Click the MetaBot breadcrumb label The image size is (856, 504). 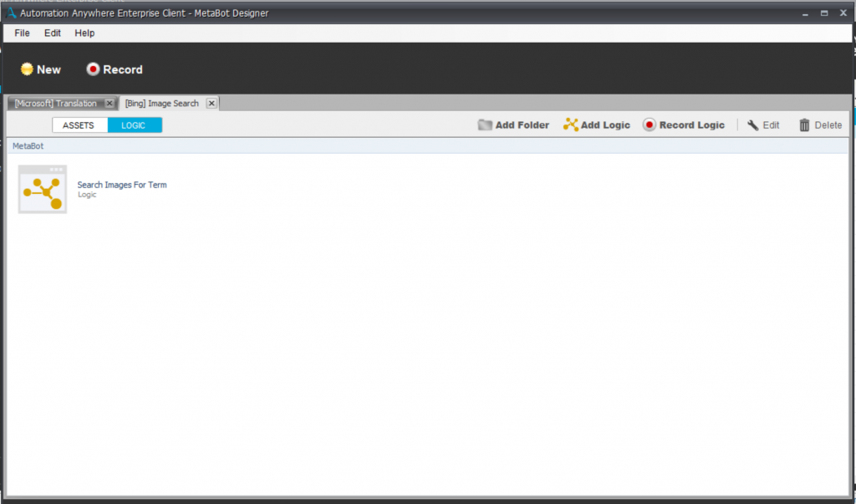(x=28, y=145)
